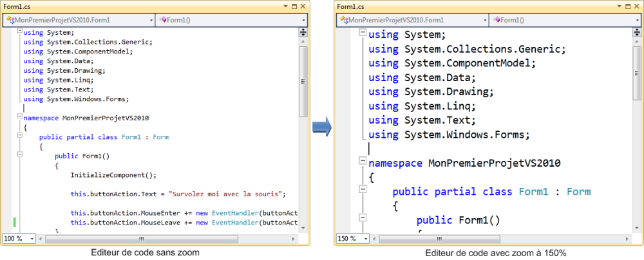
Task: Collapse the Form1() constructor in the left editor
Action: click(x=20, y=154)
